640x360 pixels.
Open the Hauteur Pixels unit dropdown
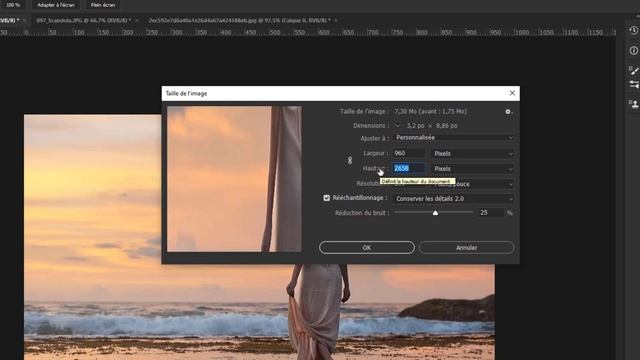pos(473,169)
